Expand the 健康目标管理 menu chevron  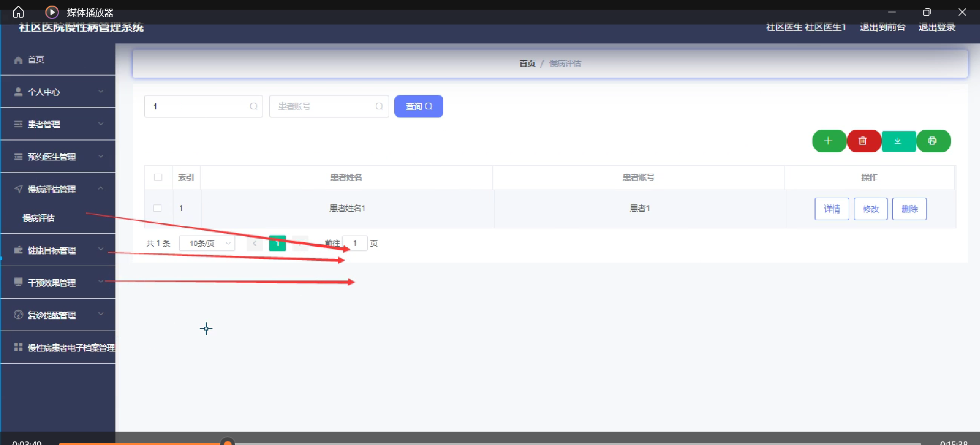click(101, 249)
